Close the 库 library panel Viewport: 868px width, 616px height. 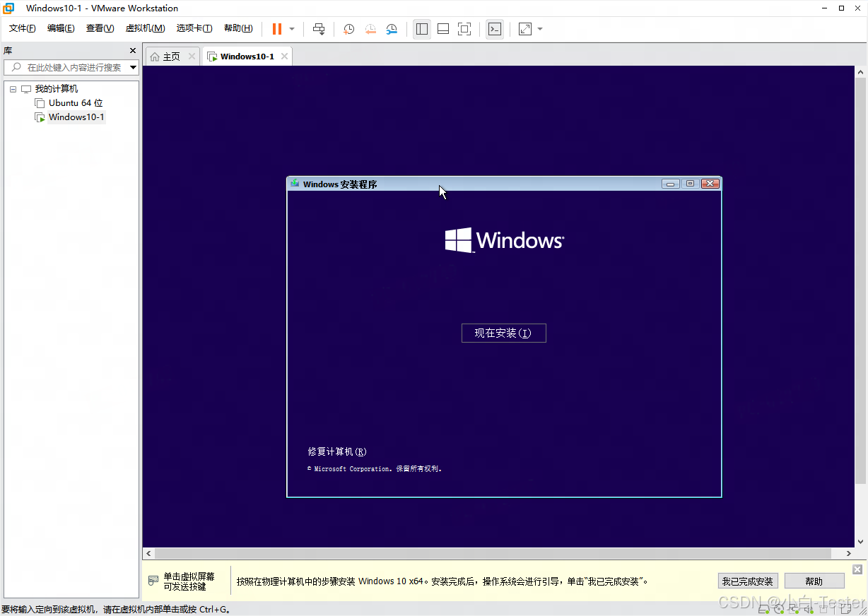[132, 51]
